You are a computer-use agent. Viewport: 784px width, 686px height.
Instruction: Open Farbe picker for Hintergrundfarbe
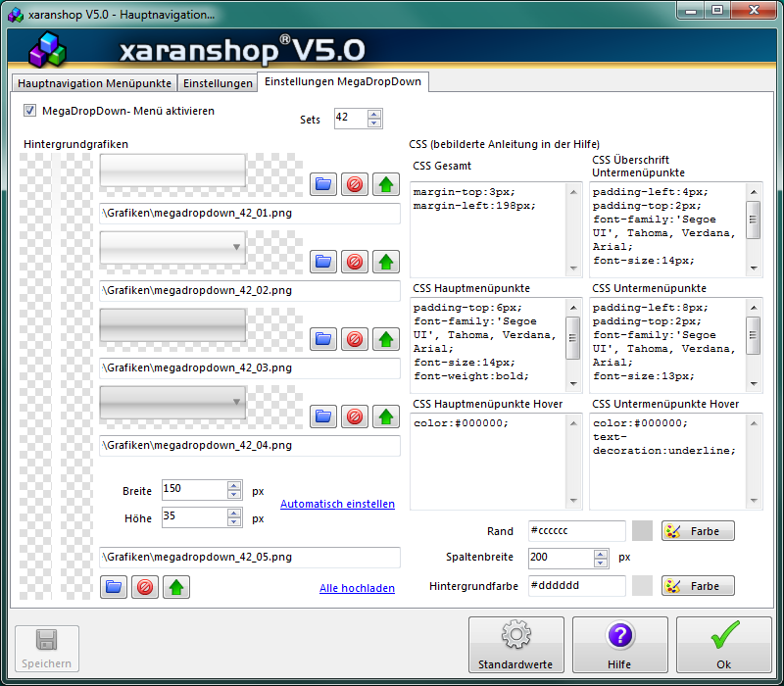point(698,586)
